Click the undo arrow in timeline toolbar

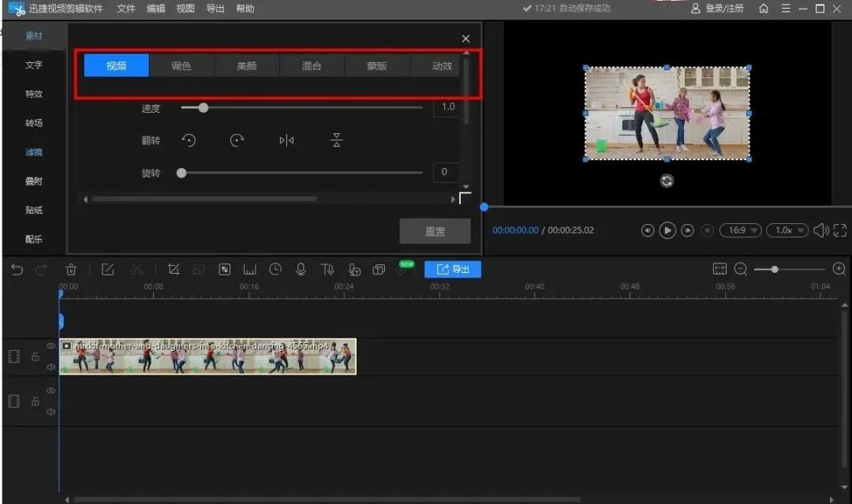pos(17,270)
